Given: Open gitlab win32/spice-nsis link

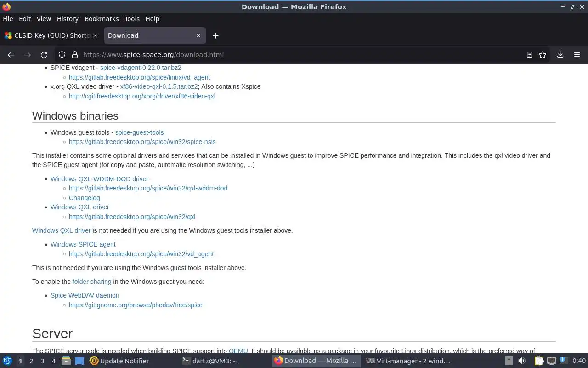Looking at the screenshot, I should coord(142,142).
